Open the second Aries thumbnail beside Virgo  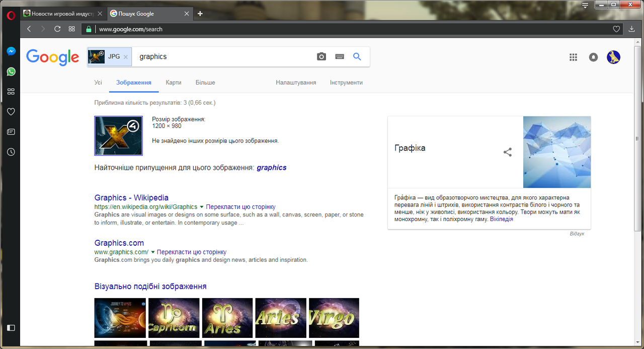point(281,318)
